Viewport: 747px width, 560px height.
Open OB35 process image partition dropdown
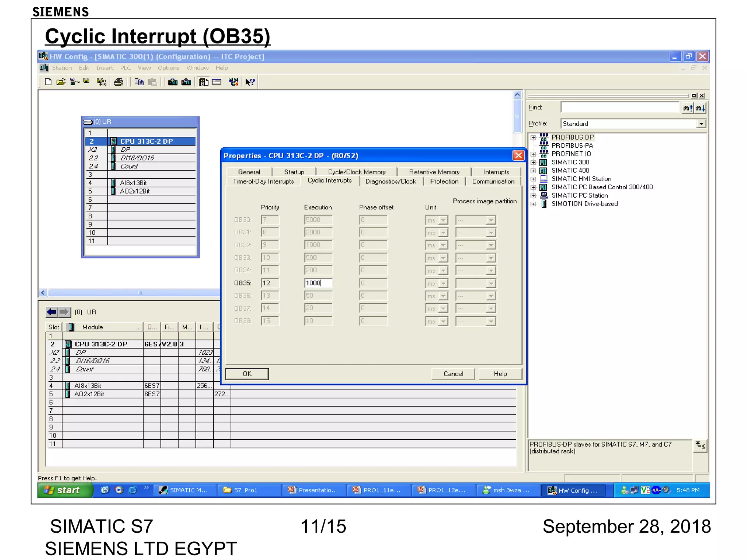491,284
